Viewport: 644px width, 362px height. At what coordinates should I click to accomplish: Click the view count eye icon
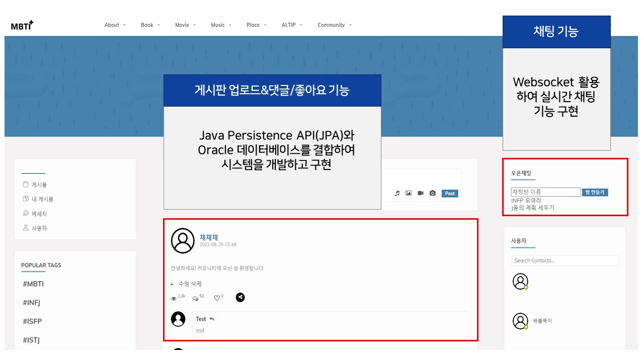click(175, 298)
